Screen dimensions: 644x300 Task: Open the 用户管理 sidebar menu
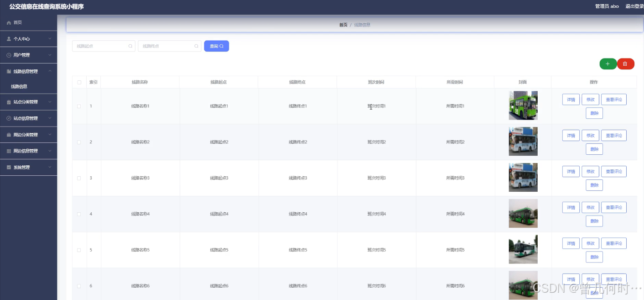pos(28,55)
